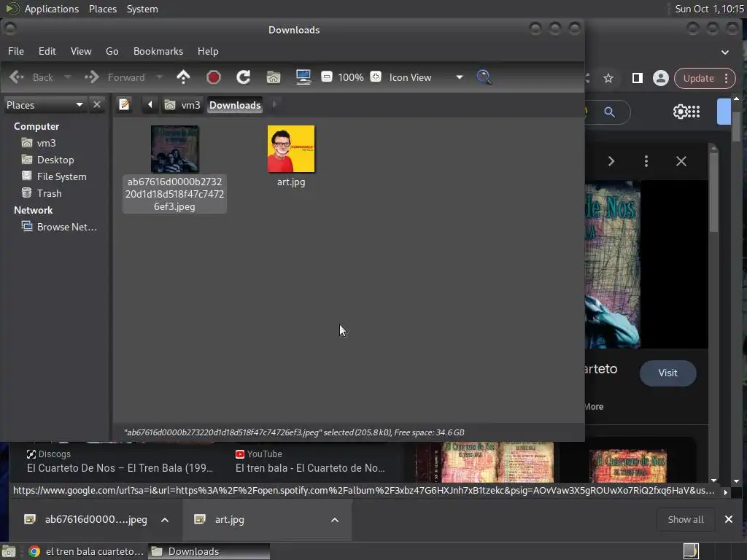747x560 pixels.
Task: Close the Chrome downloads bar
Action: tap(729, 519)
